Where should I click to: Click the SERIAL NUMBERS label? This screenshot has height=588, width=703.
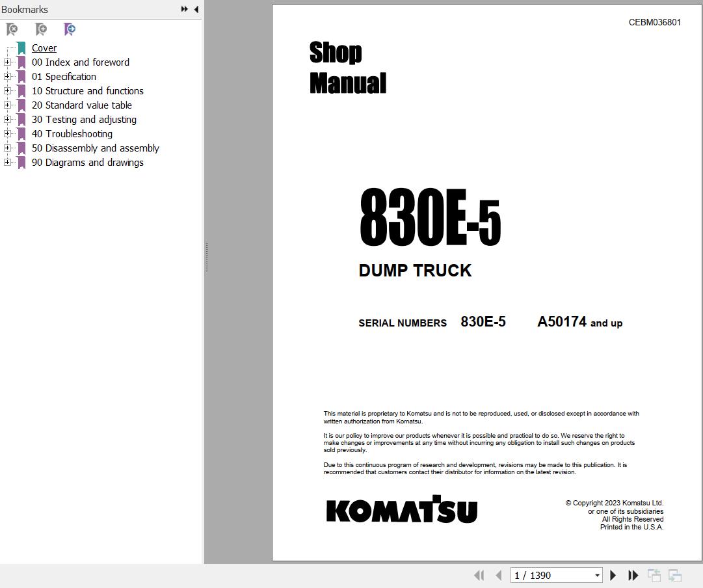click(x=403, y=323)
